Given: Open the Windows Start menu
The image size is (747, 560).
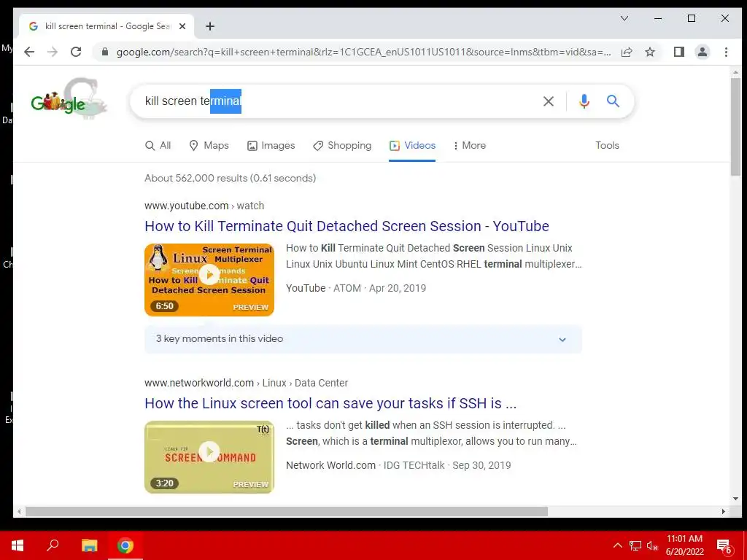Looking at the screenshot, I should click(18, 545).
